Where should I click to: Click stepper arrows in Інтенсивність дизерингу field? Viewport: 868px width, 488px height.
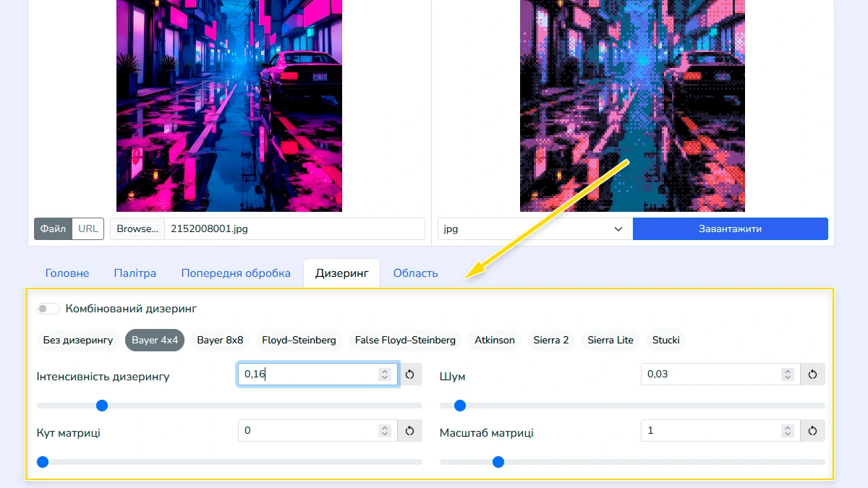pyautogui.click(x=385, y=374)
